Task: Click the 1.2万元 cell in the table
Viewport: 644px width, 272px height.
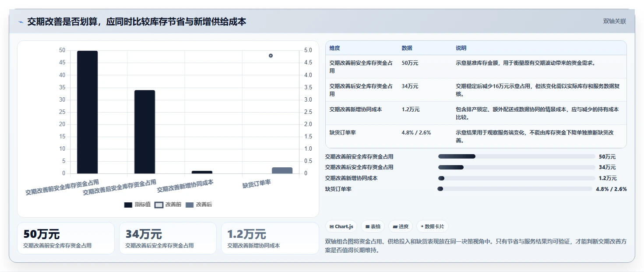Action: click(410, 110)
